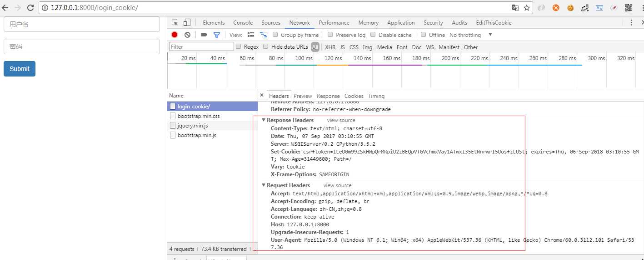
Task: Open the Console panel
Action: tap(243, 23)
